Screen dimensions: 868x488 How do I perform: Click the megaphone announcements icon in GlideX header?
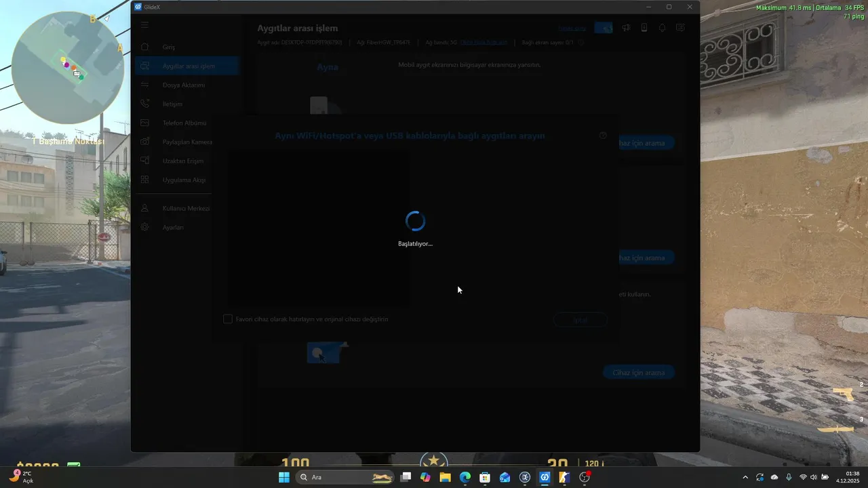[626, 28]
